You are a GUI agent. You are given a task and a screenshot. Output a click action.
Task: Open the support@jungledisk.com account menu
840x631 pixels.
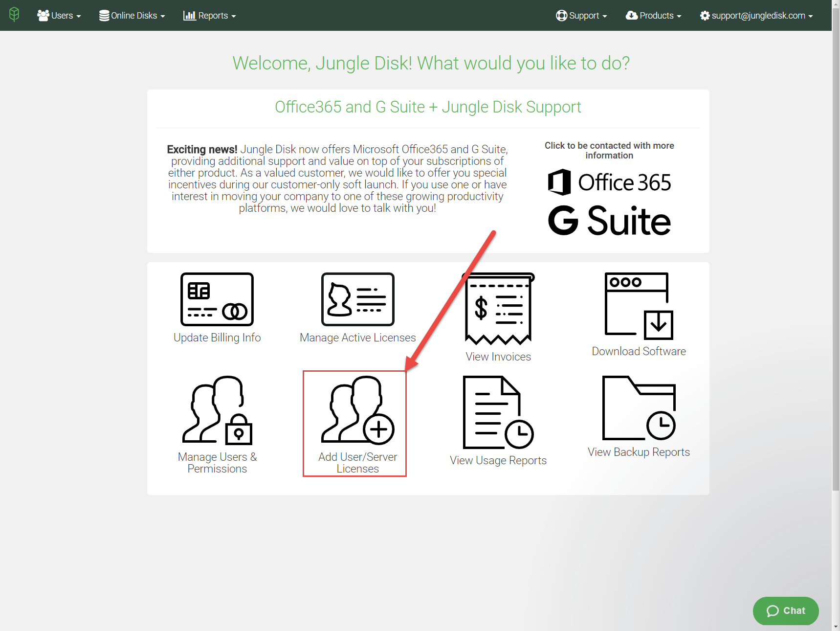[756, 16]
